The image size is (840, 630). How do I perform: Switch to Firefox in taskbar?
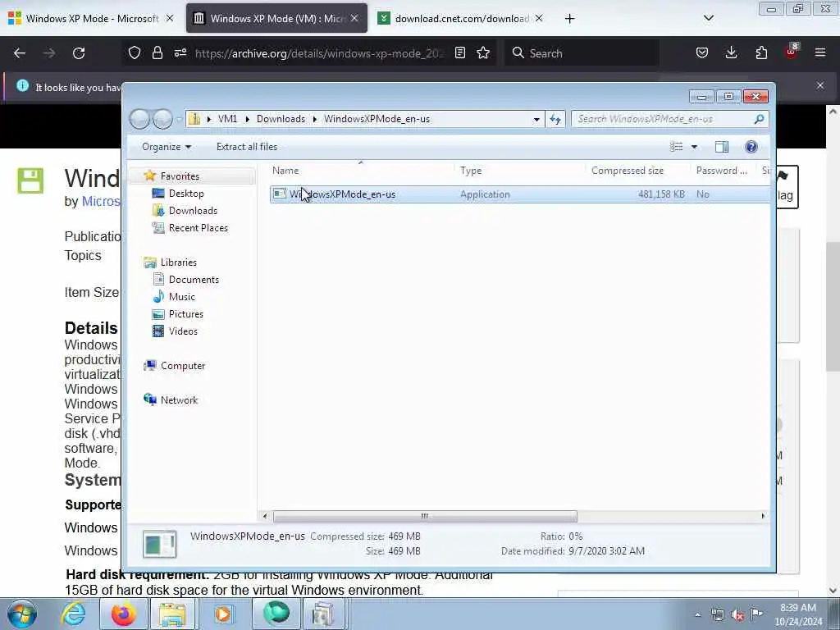point(124,614)
